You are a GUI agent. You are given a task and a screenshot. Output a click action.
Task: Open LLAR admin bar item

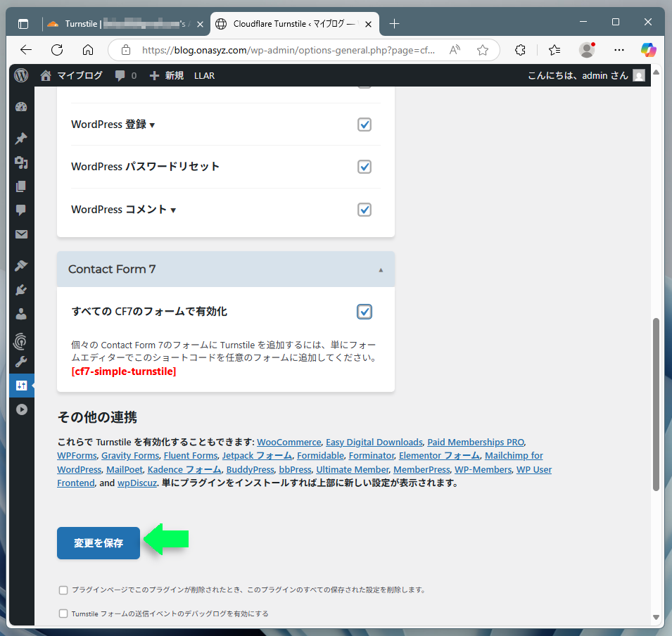(x=205, y=76)
